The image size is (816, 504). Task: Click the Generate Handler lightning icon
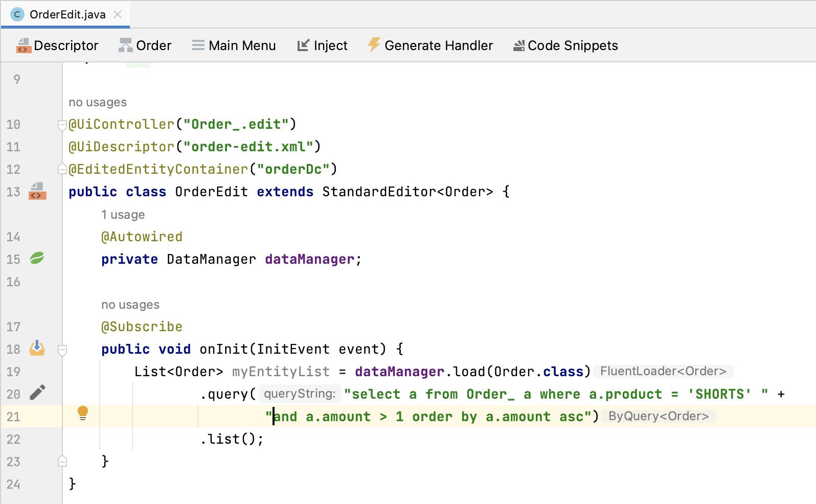tap(374, 45)
